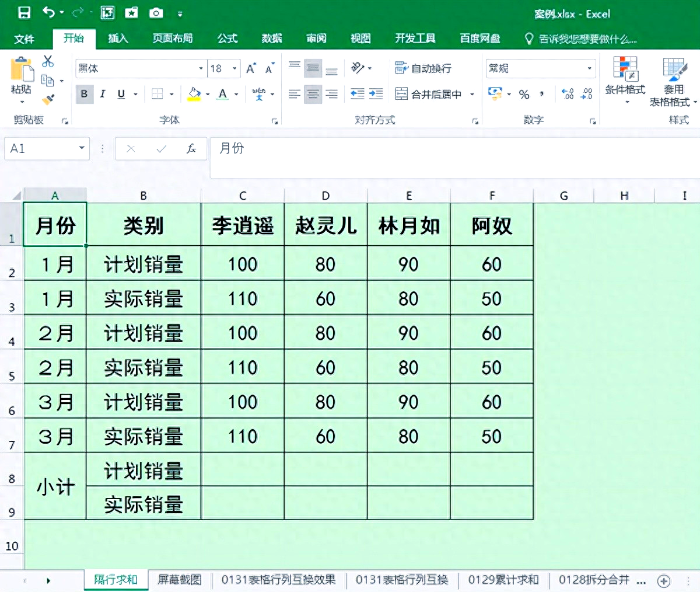The height and width of the screenshot is (592, 700).
Task: Click the accounting number format icon
Action: (495, 94)
